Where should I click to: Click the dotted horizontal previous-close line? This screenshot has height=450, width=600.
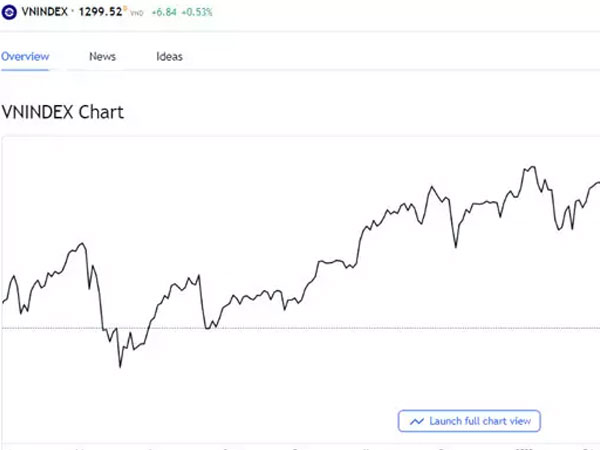pos(300,328)
